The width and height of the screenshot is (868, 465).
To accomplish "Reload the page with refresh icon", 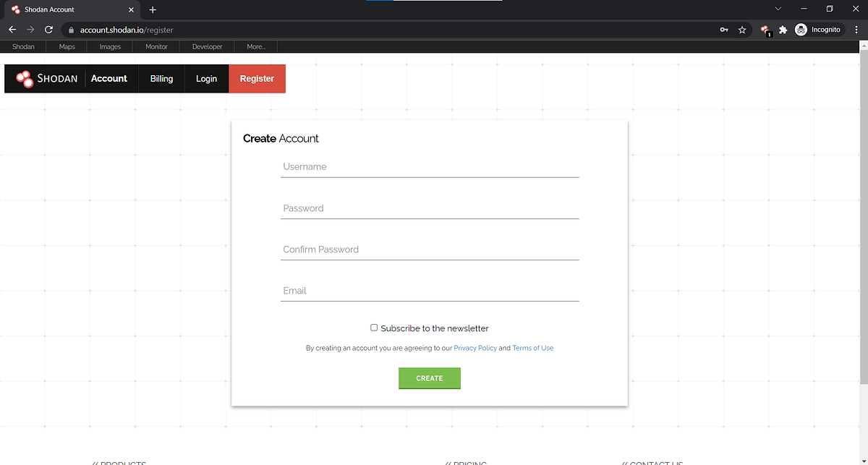I will tap(48, 30).
